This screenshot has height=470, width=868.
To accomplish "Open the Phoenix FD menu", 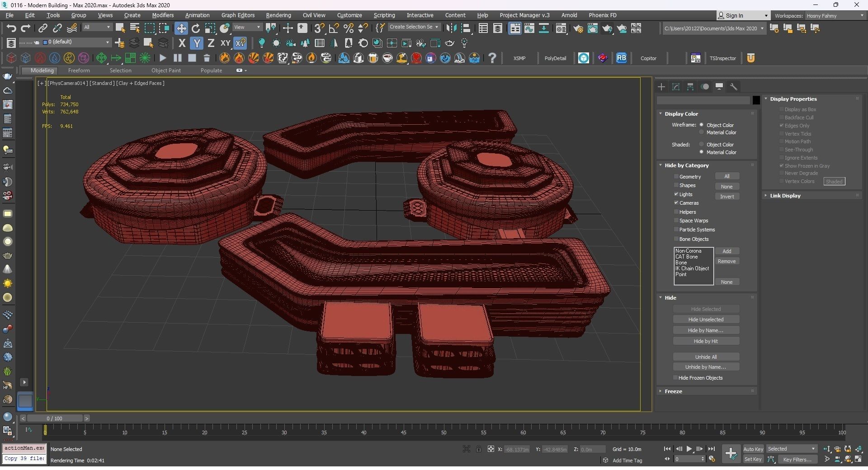I will coord(602,15).
